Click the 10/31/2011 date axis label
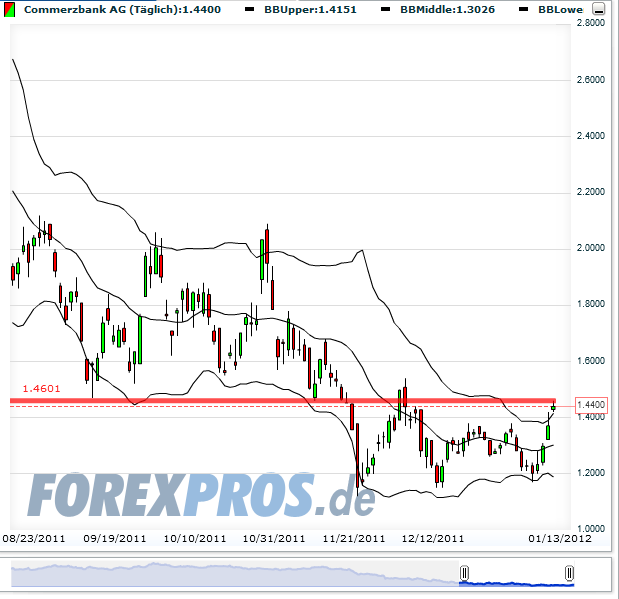 pos(274,539)
